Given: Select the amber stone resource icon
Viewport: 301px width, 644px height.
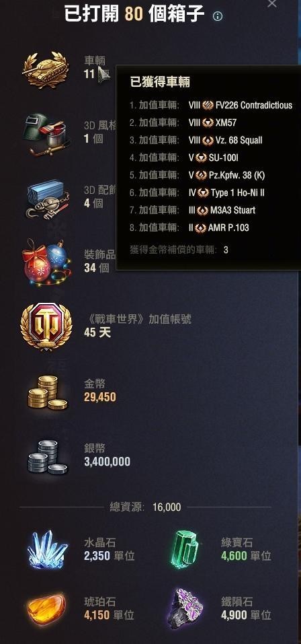Looking at the screenshot, I should click(46, 610).
